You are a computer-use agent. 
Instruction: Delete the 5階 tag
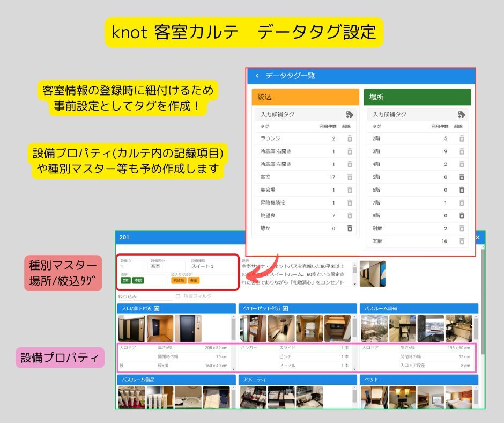(462, 177)
